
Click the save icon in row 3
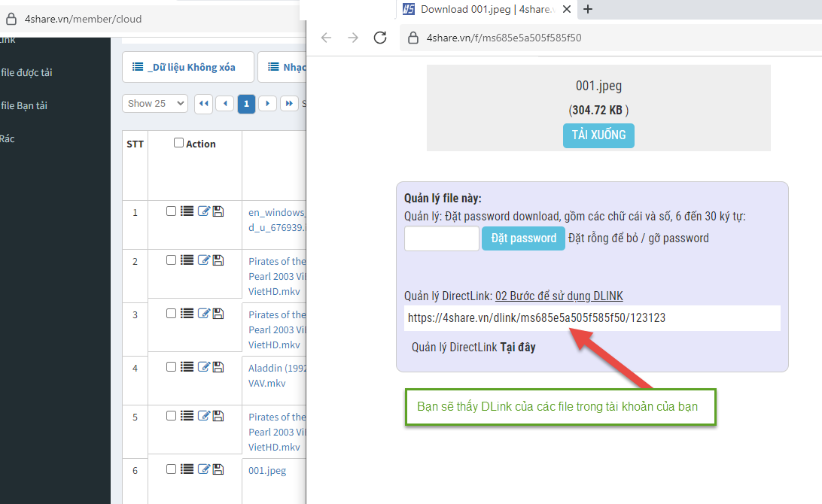218,314
